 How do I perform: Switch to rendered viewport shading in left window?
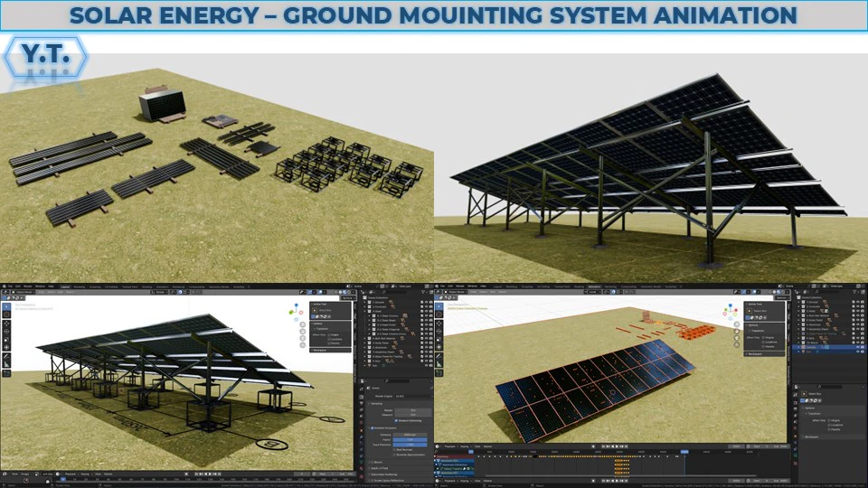pyautogui.click(x=349, y=292)
